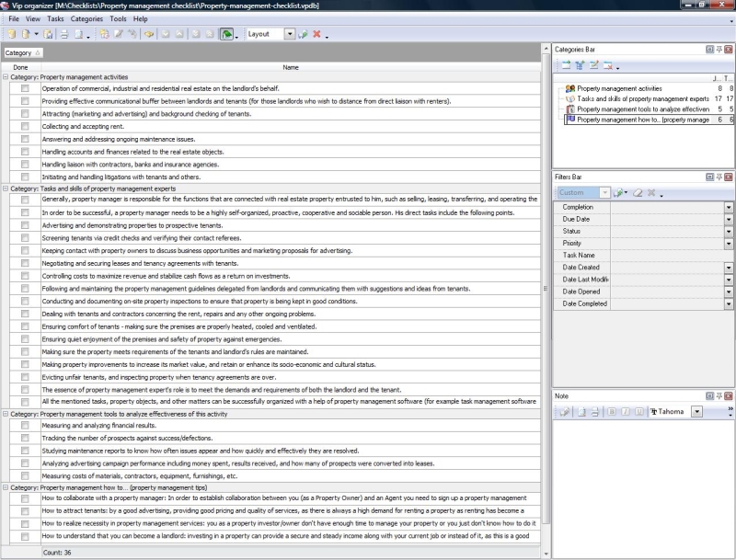Click the edit category icon in Categories Bar
Viewport: 736px width, 560px height.
593,66
